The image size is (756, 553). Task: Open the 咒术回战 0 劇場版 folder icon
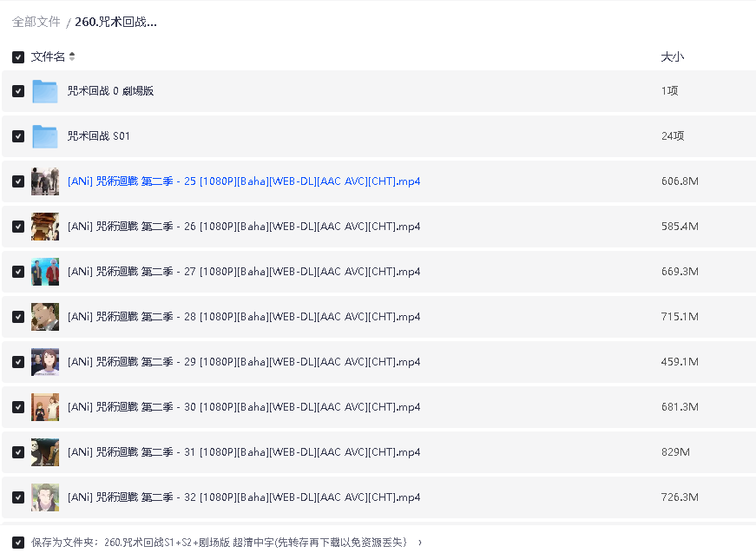[x=45, y=91]
